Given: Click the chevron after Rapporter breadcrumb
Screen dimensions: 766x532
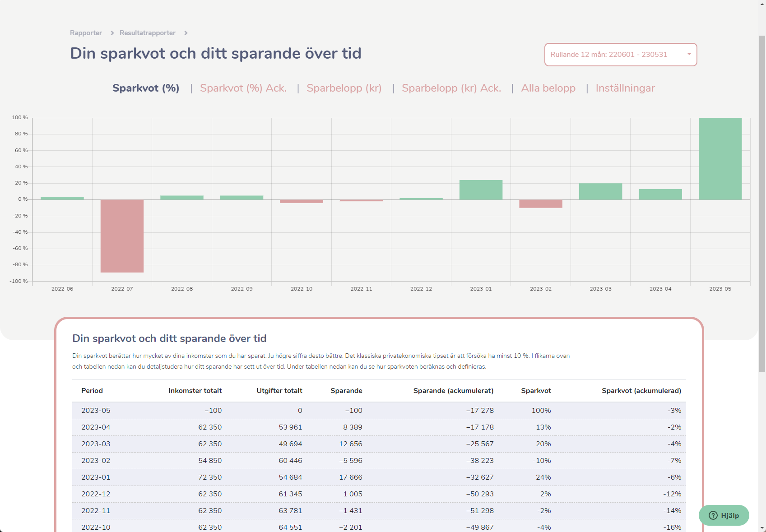Looking at the screenshot, I should [112, 33].
